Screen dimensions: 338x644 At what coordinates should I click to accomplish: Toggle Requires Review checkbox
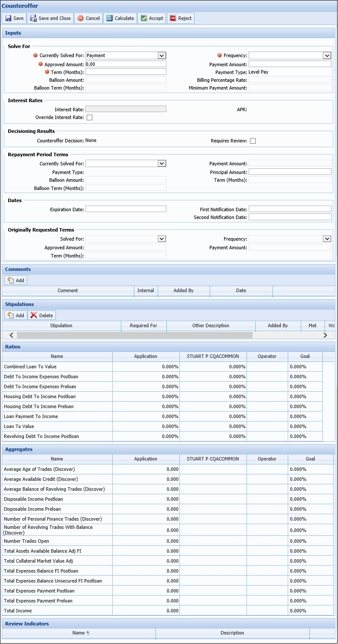point(253,141)
